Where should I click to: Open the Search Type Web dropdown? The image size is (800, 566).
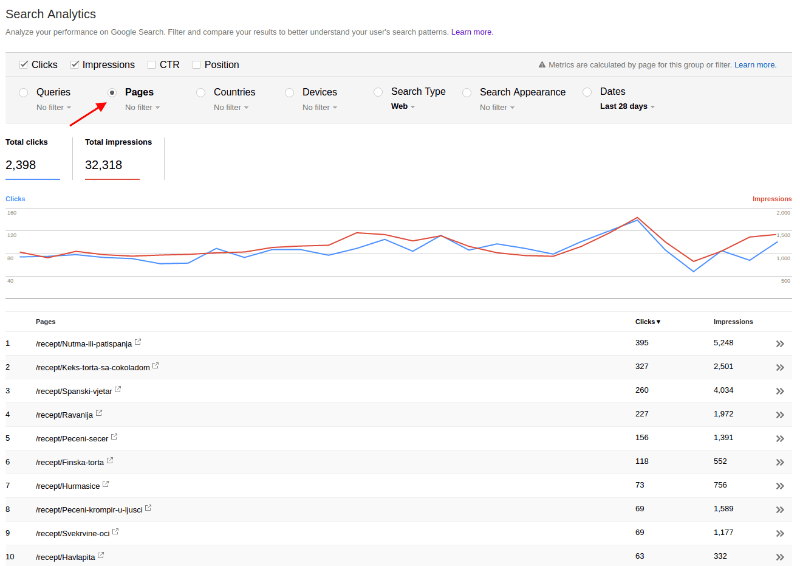coord(402,107)
